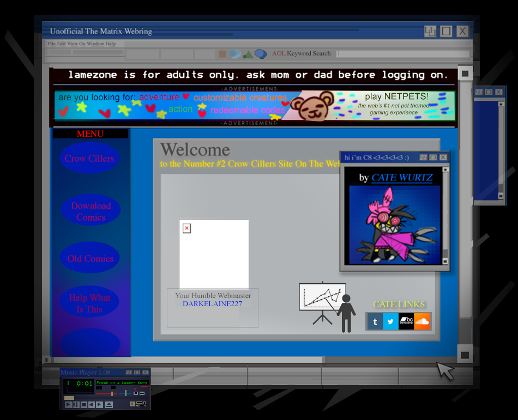Screen dimensions: 518x420
Task: Open the SoundCloud icon
Action: (x=422, y=321)
